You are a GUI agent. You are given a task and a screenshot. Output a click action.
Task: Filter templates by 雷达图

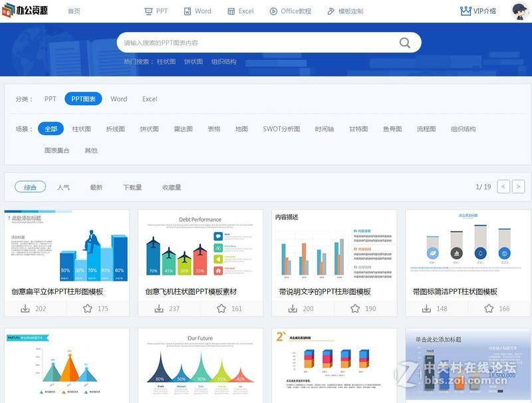click(x=182, y=129)
